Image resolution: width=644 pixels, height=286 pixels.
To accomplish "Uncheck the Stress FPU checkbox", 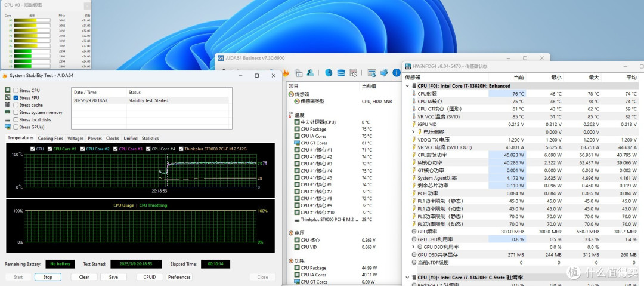I will pyautogui.click(x=16, y=97).
